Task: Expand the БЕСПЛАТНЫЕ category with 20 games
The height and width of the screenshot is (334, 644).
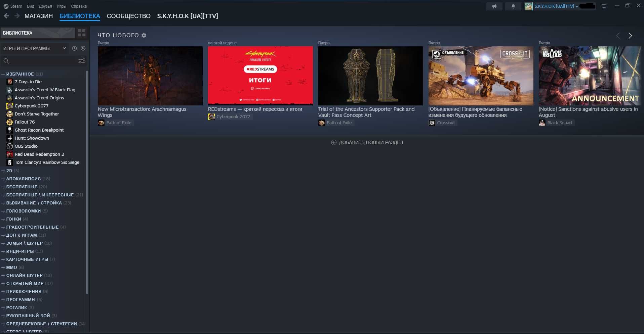Action: coord(3,187)
